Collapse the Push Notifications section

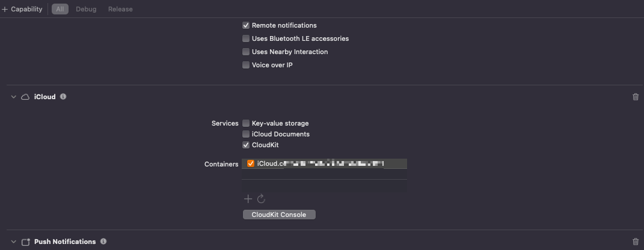14,242
